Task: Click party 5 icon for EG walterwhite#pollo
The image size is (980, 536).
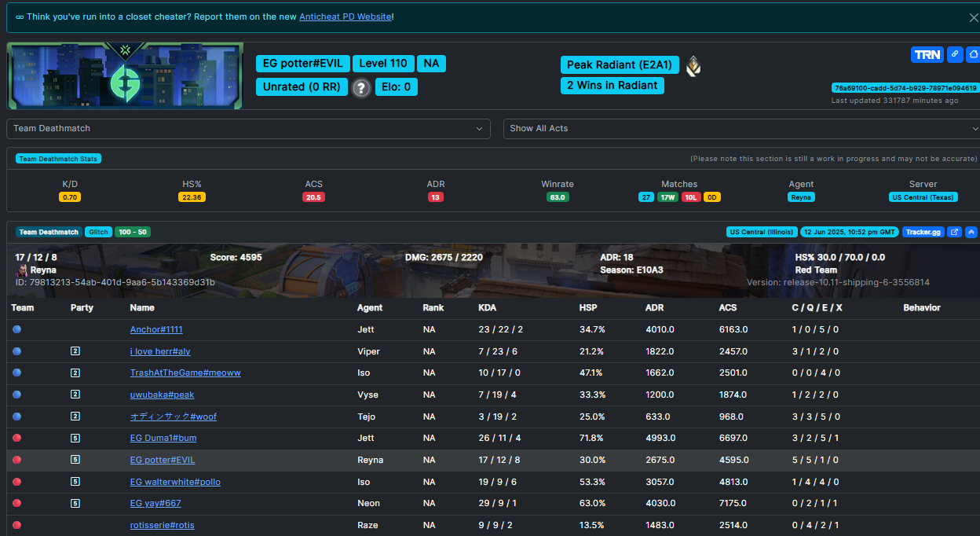Action: pyautogui.click(x=75, y=482)
